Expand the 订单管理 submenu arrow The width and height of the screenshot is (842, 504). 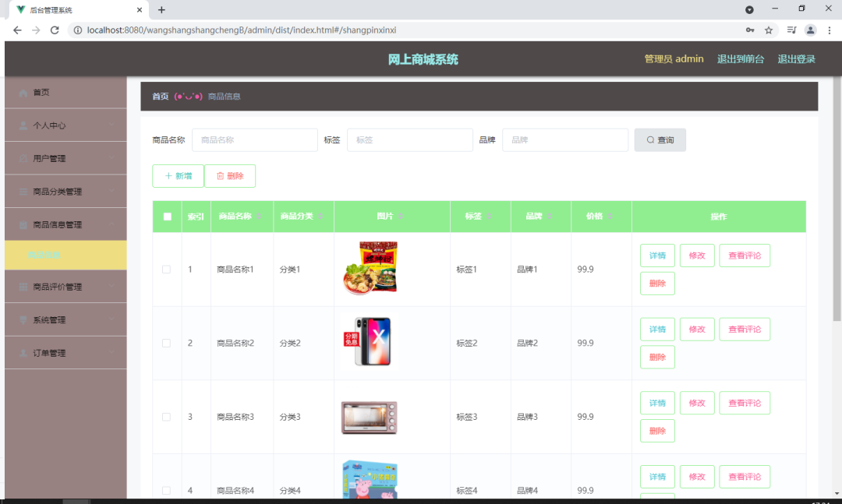coord(111,353)
